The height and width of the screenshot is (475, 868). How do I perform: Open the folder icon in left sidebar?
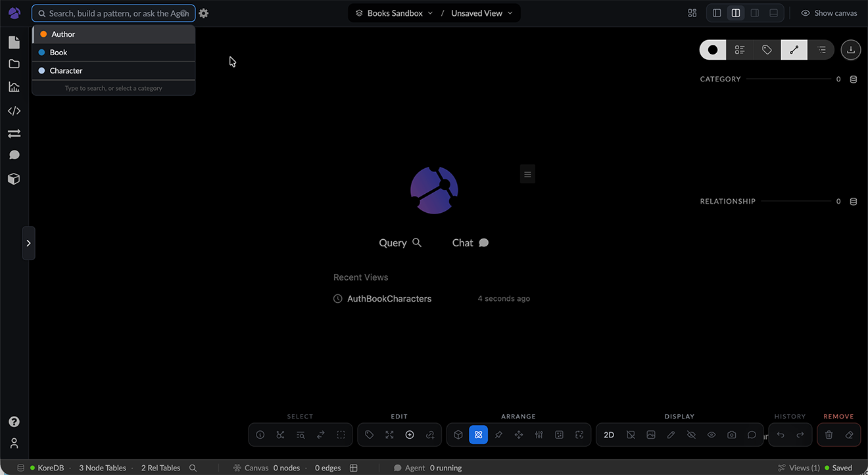click(14, 64)
